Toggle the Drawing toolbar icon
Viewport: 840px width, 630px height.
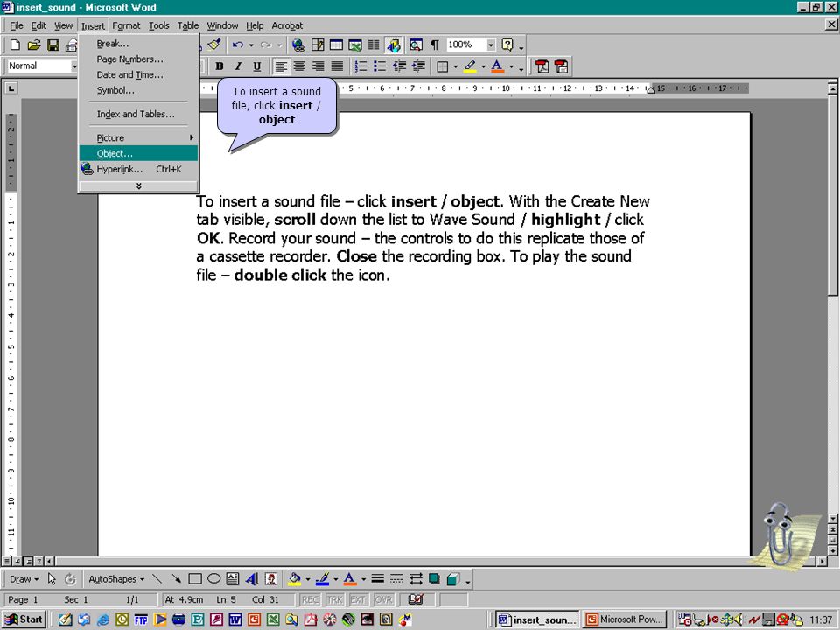pos(394,45)
